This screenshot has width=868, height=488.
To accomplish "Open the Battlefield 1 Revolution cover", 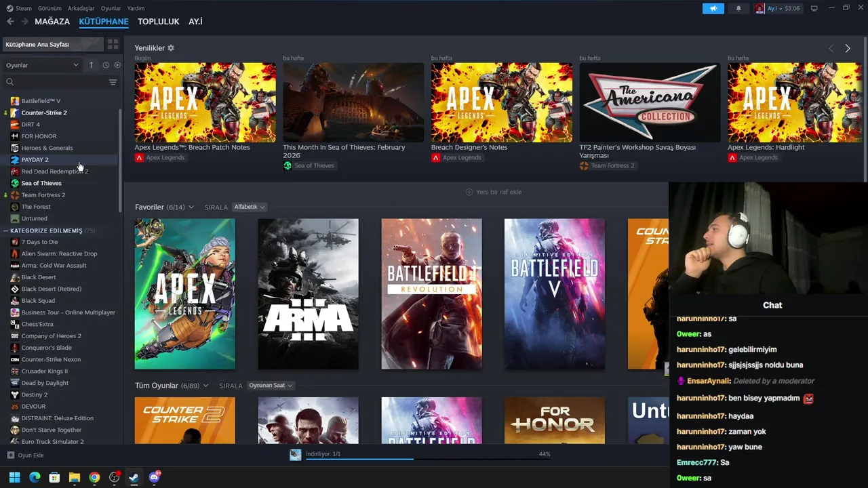I will point(431,294).
